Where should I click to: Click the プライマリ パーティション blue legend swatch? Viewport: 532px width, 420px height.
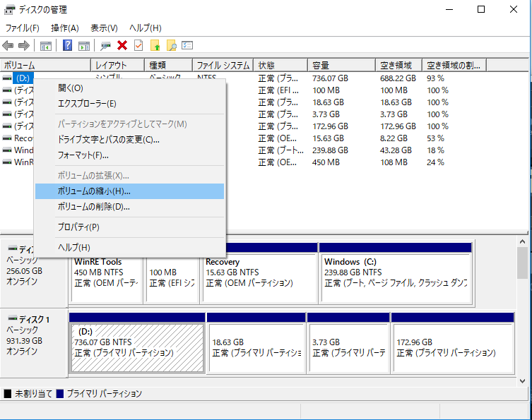[60, 394]
